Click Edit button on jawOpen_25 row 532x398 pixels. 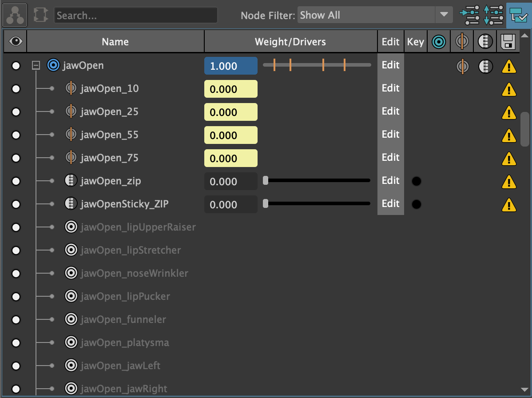390,111
